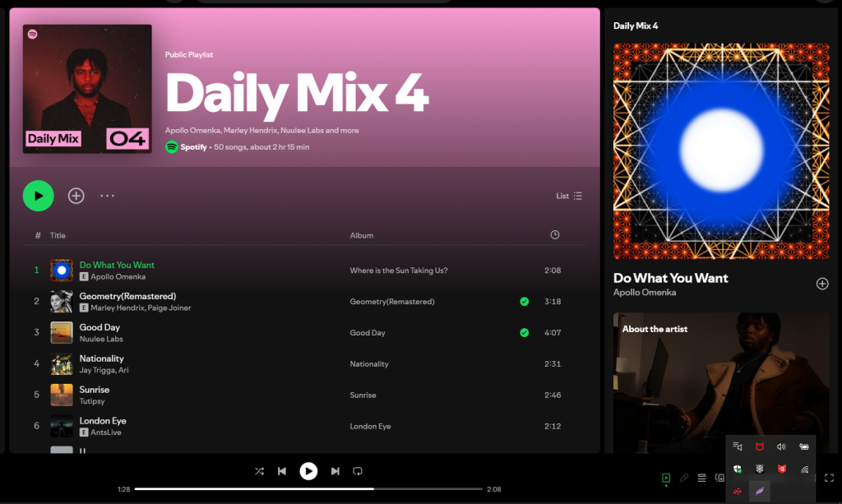Click the Geometry(Remastered) track thumbnail
Image resolution: width=842 pixels, height=504 pixels.
[61, 302]
